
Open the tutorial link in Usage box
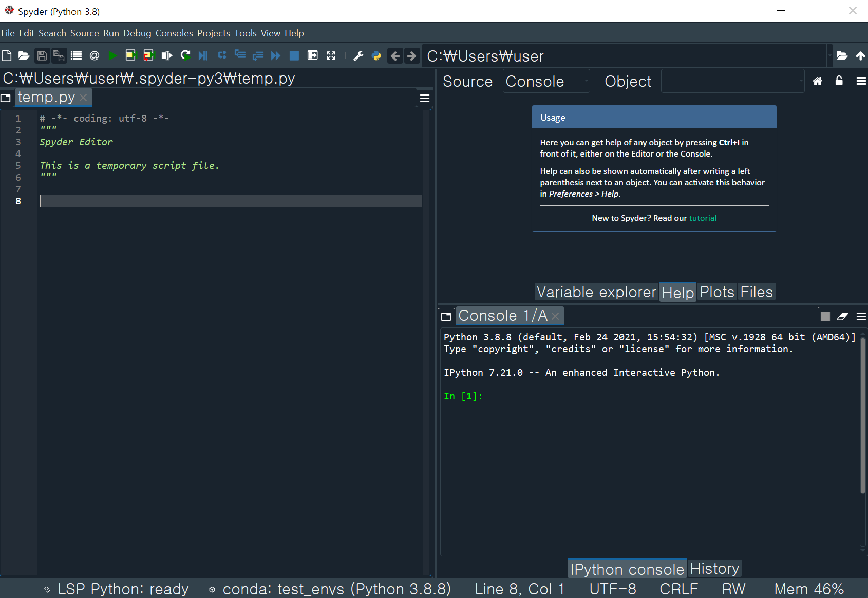[x=703, y=218]
